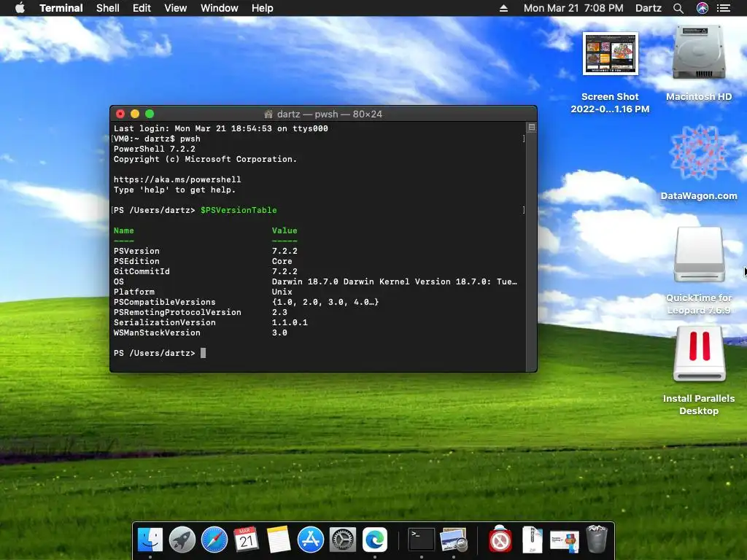The width and height of the screenshot is (747, 560).
Task: Click the last PS /Users/dartz> prompt
Action: coord(155,353)
